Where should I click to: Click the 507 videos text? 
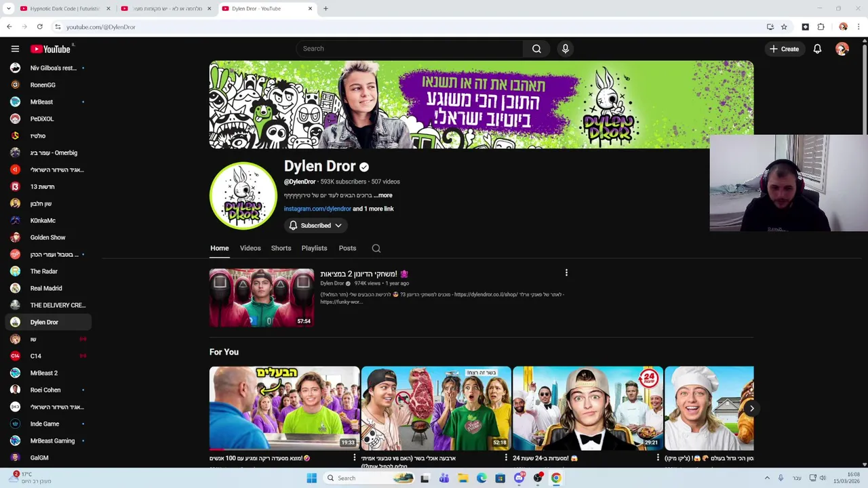[385, 182]
